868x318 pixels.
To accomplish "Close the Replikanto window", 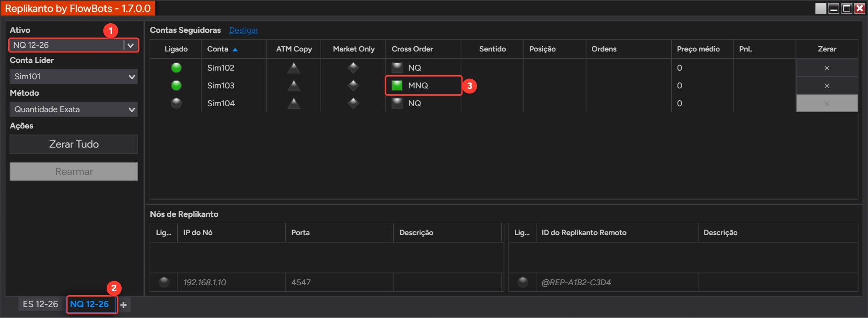I will pyautogui.click(x=859, y=8).
